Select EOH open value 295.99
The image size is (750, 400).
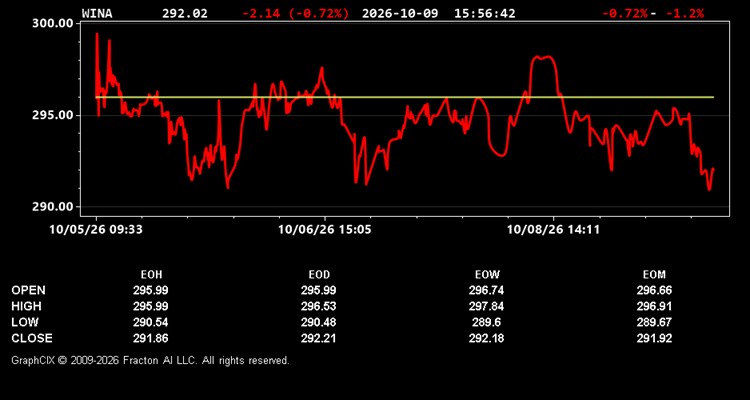(x=151, y=290)
